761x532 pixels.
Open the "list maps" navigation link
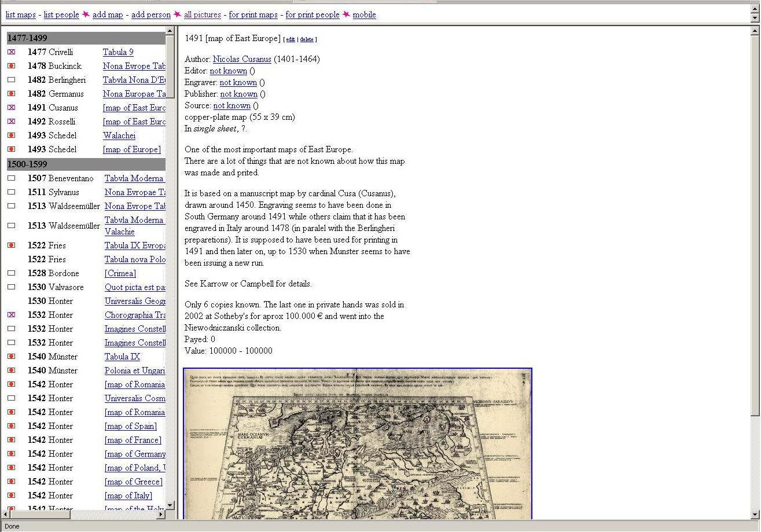20,14
